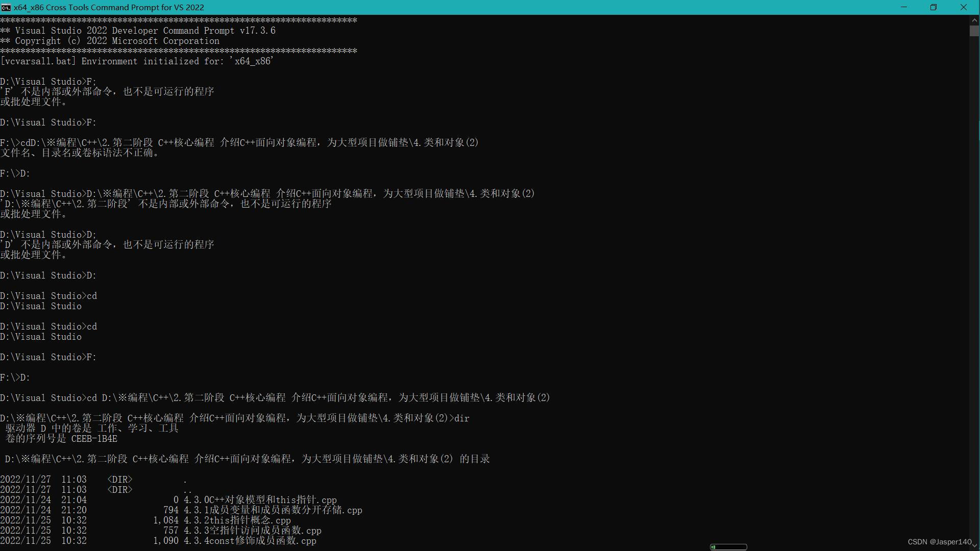The height and width of the screenshot is (551, 980).
Task: Close the Cross Tools Command Prompt window
Action: (x=964, y=7)
